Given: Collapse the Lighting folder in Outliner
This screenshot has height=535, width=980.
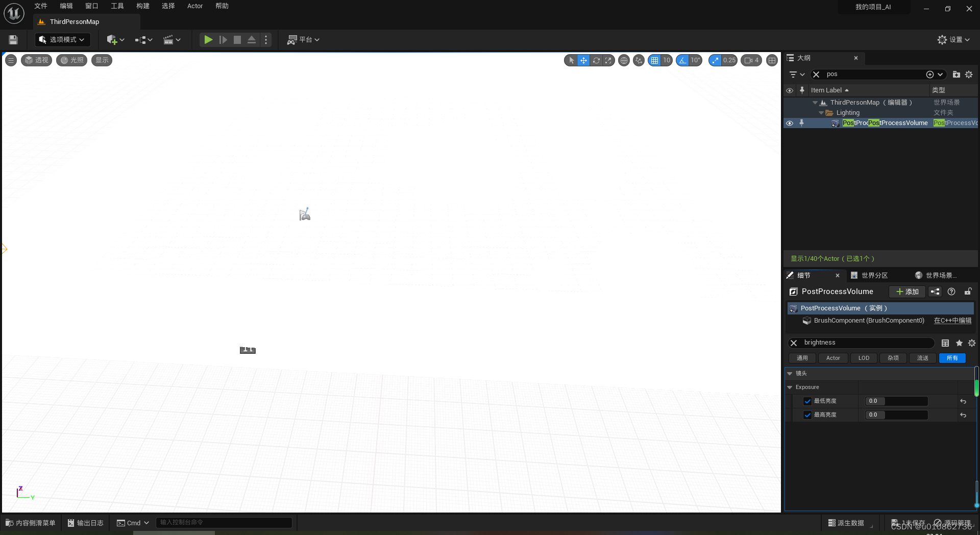Looking at the screenshot, I should [x=821, y=113].
